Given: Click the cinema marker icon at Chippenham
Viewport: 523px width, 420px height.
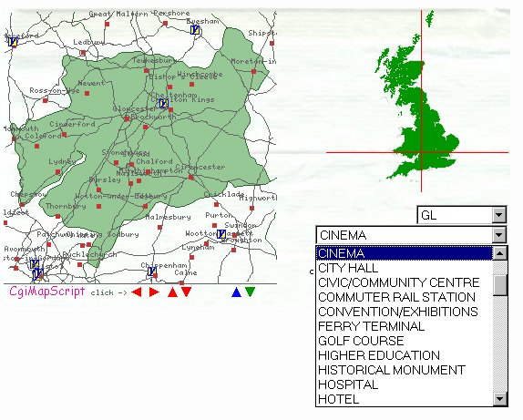Looking at the screenshot, I should pyautogui.click(x=152, y=271).
